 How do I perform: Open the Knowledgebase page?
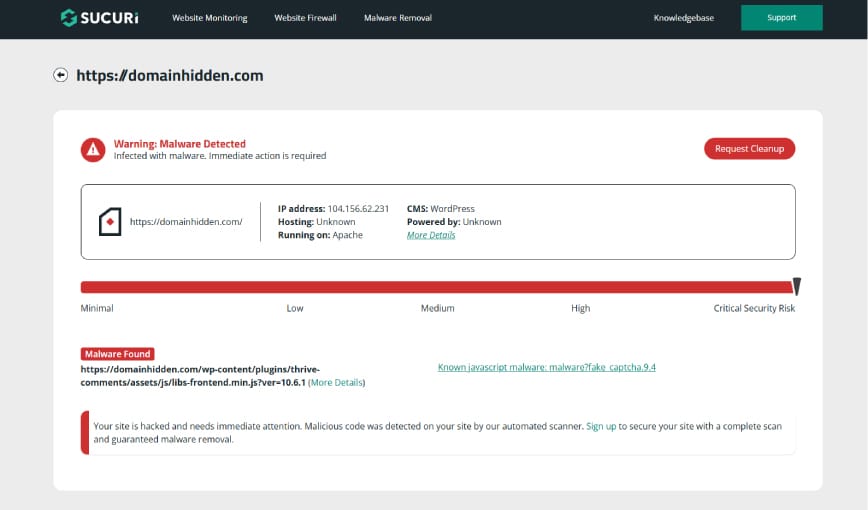(x=684, y=18)
